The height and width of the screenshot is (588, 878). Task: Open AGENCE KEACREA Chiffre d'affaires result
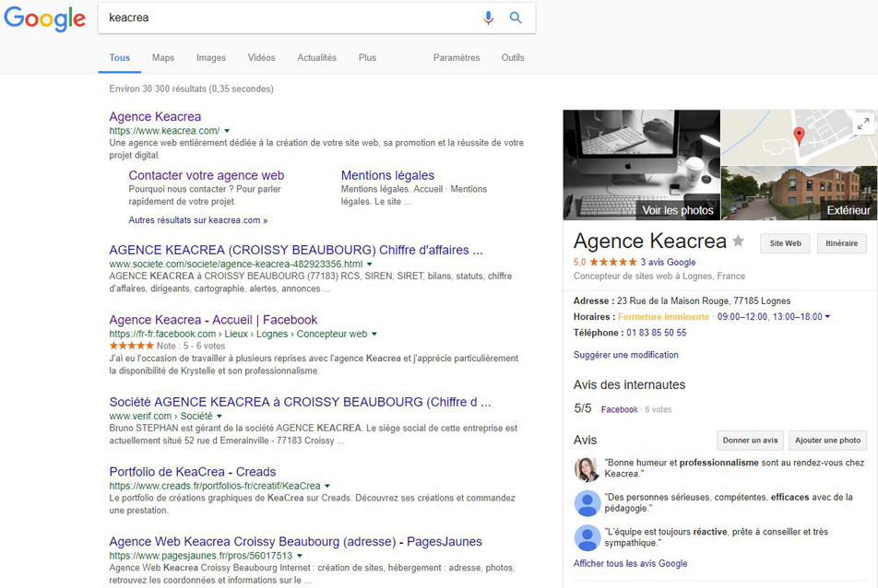pyautogui.click(x=296, y=250)
